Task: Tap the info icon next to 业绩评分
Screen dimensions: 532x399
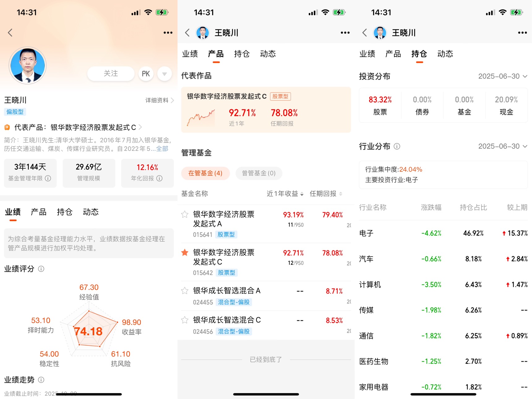Action: [x=41, y=269]
